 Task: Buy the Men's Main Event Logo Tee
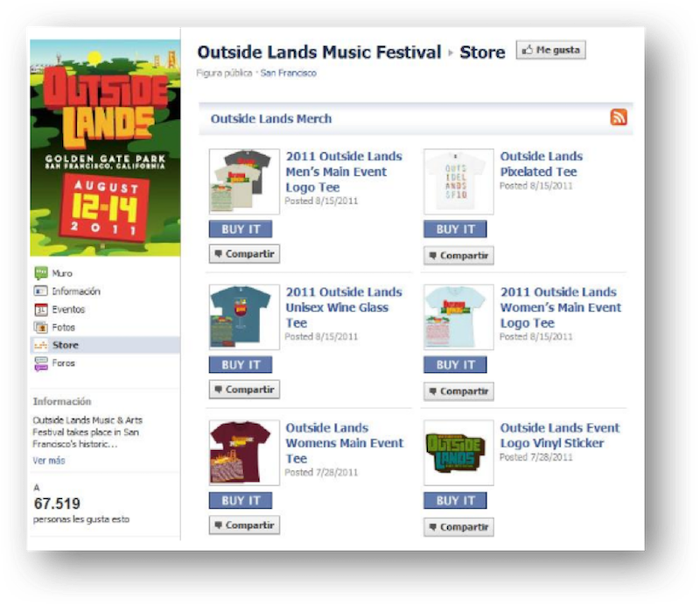pyautogui.click(x=241, y=229)
